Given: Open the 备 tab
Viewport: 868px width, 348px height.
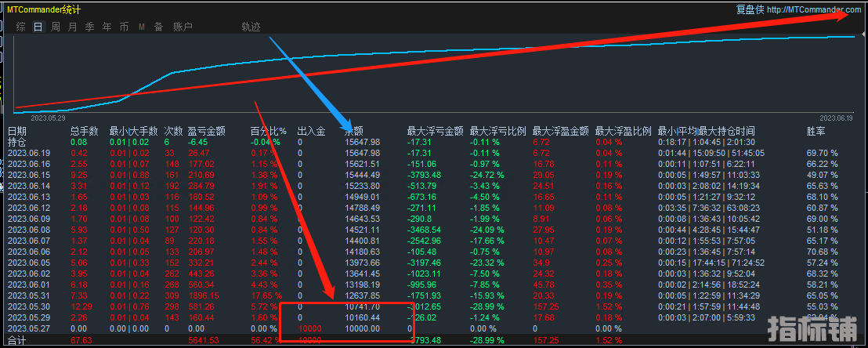Looking at the screenshot, I should pos(158,27).
